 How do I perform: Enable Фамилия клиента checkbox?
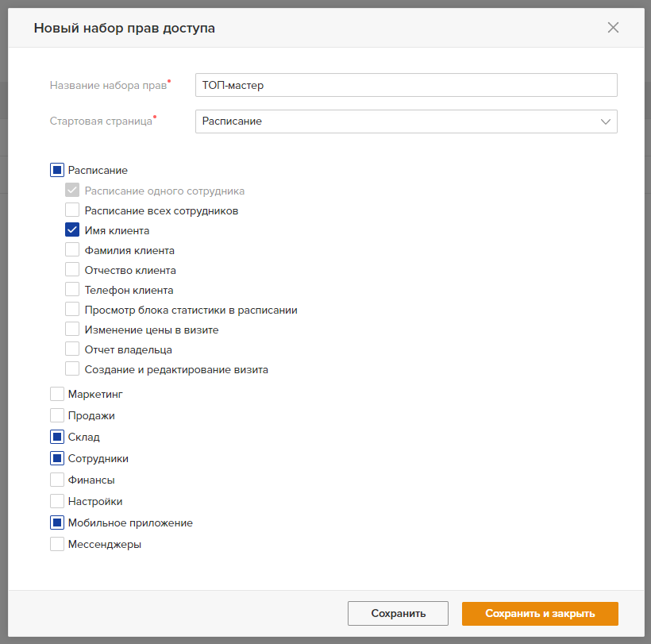coord(72,249)
